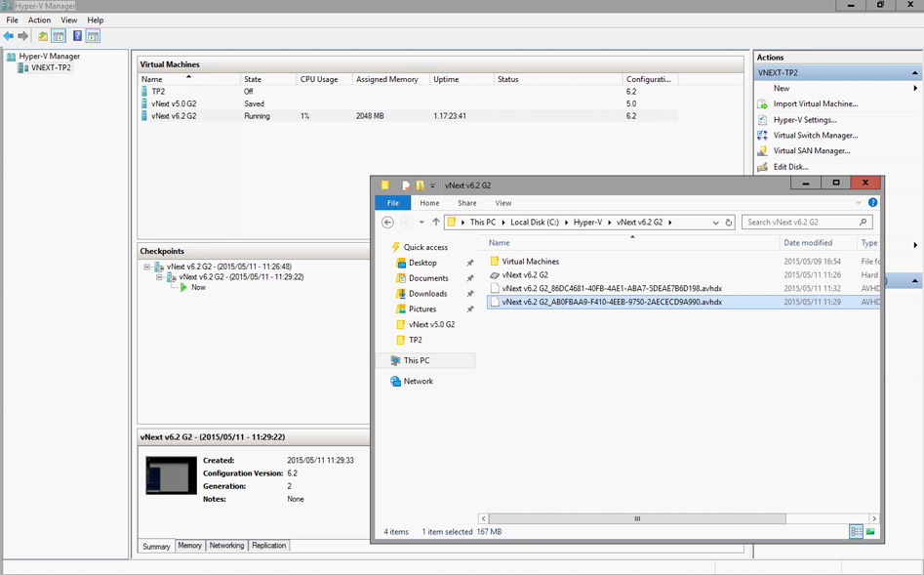The image size is (924, 575).
Task: Open Downloads in Explorer navigation pane
Action: [427, 294]
